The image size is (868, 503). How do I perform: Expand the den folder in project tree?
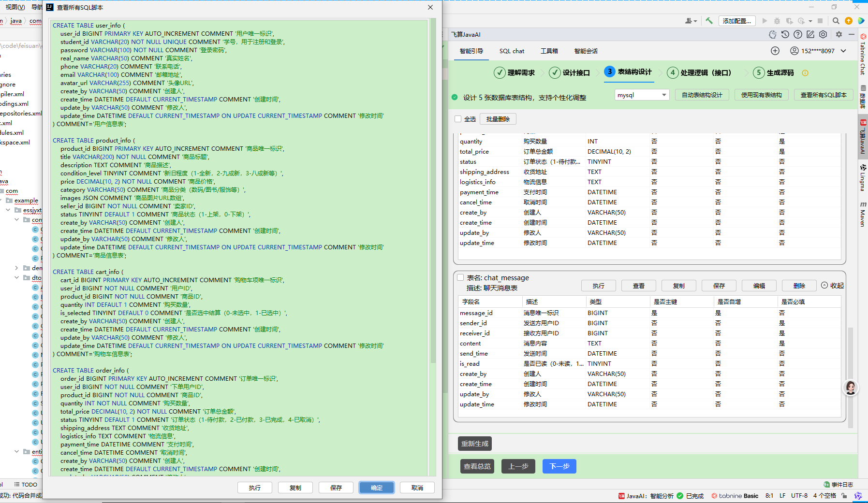click(16, 268)
